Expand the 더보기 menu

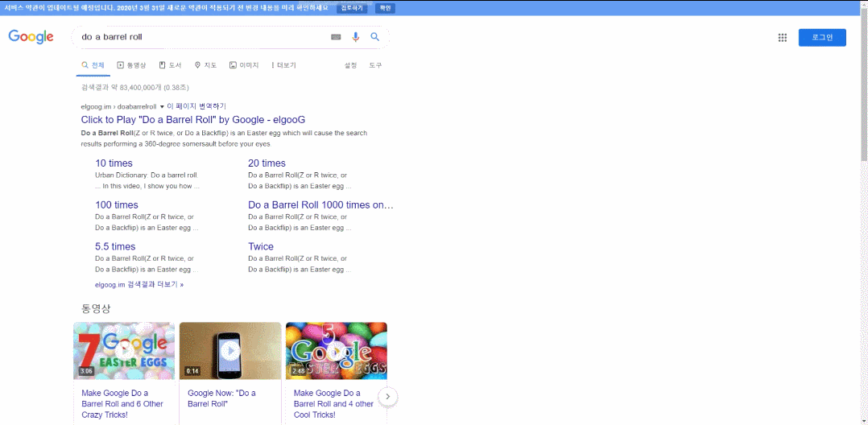point(283,65)
